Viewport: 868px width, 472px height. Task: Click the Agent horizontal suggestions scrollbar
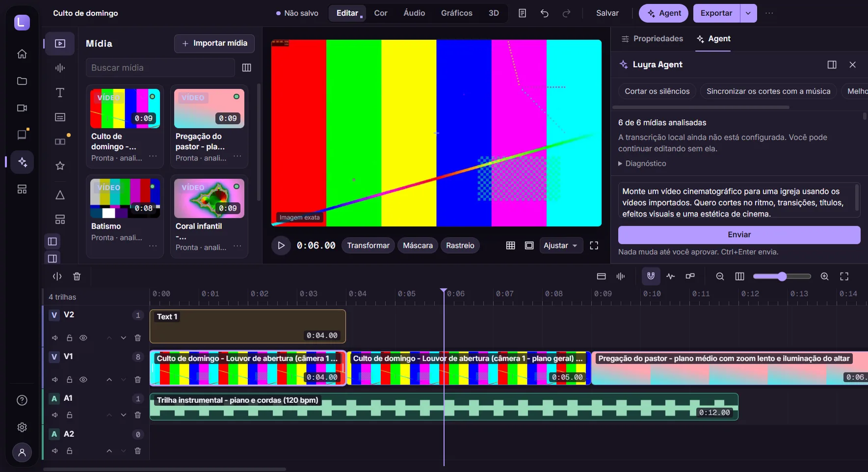click(x=701, y=107)
